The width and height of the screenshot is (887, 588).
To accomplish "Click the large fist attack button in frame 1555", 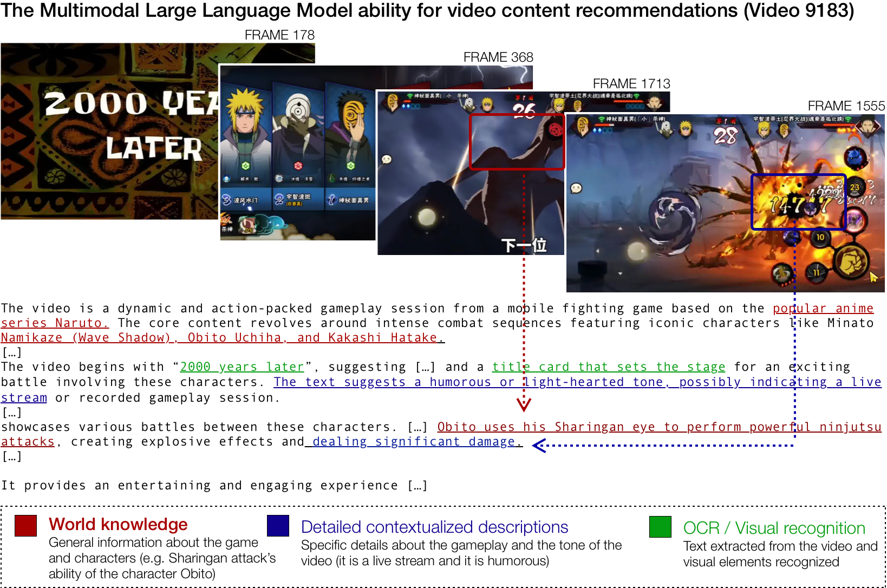I will coord(851,261).
